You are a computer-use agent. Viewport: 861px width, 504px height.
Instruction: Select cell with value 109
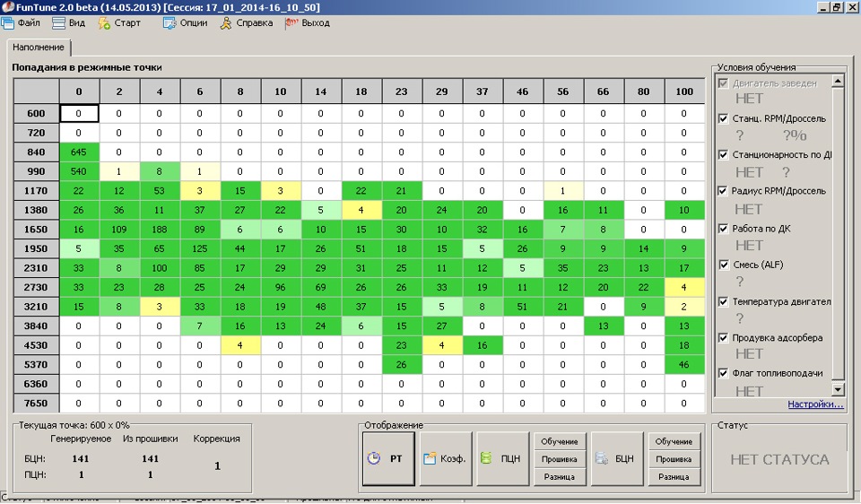coord(118,230)
